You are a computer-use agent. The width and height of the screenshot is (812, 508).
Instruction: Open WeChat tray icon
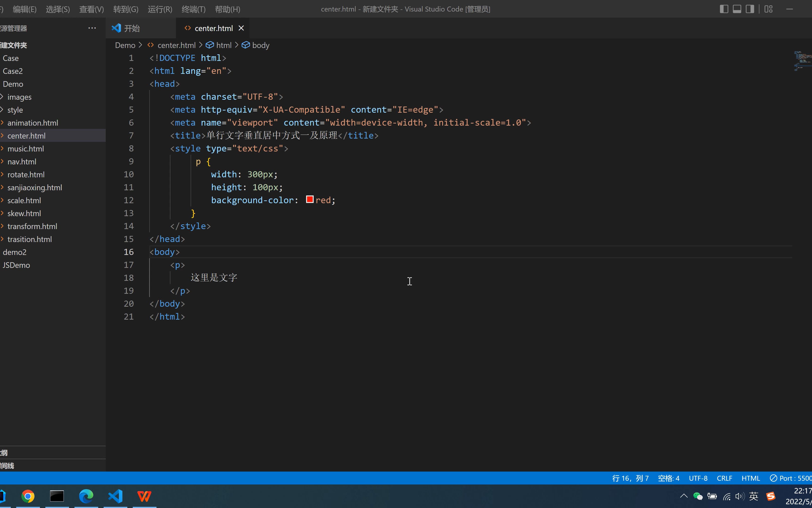pyautogui.click(x=698, y=496)
